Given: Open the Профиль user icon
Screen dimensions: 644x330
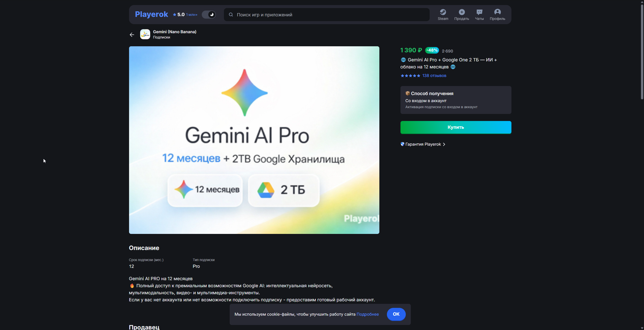Looking at the screenshot, I should (497, 12).
